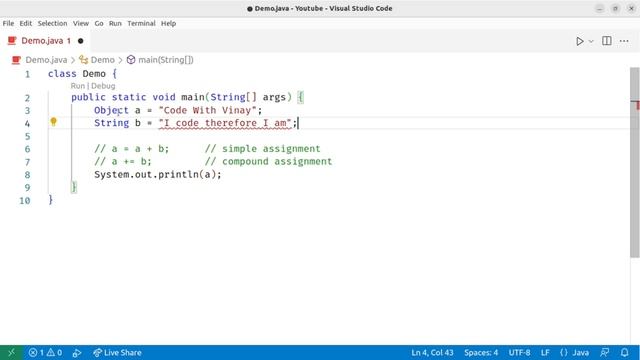Click line number 10 in gutter

click(25, 201)
